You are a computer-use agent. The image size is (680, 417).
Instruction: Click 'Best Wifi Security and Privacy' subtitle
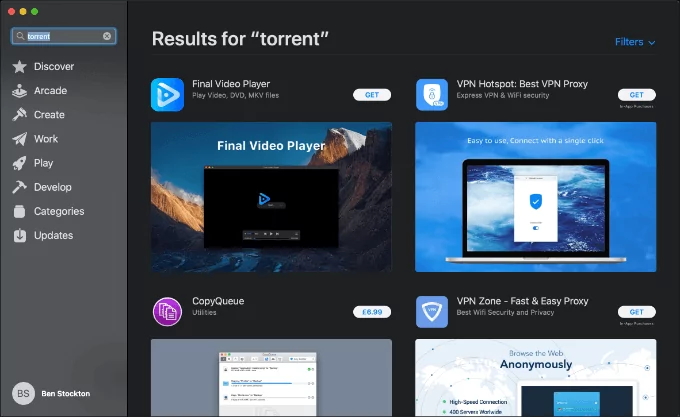tap(505, 313)
